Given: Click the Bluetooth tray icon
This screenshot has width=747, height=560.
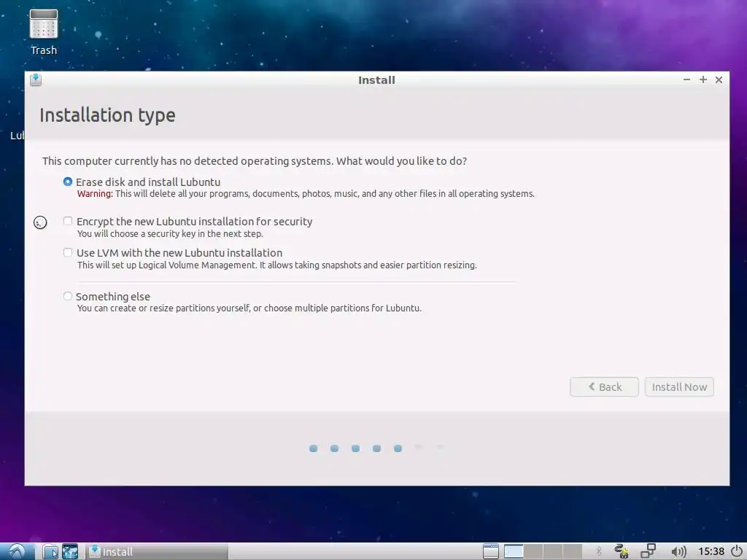Looking at the screenshot, I should pos(599,551).
